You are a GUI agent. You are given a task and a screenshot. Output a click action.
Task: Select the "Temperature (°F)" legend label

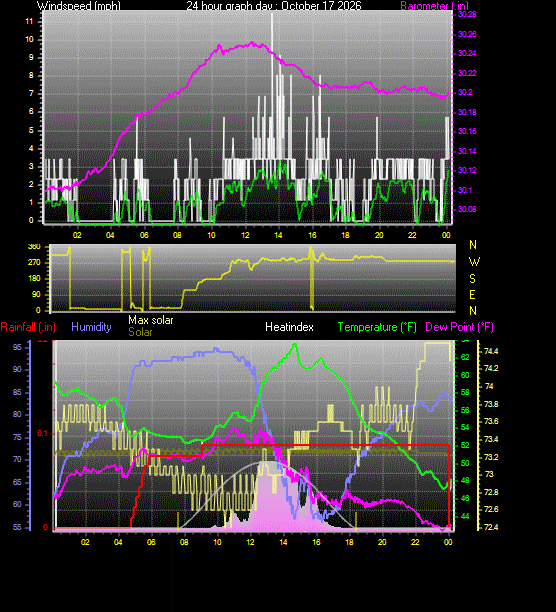point(377,327)
